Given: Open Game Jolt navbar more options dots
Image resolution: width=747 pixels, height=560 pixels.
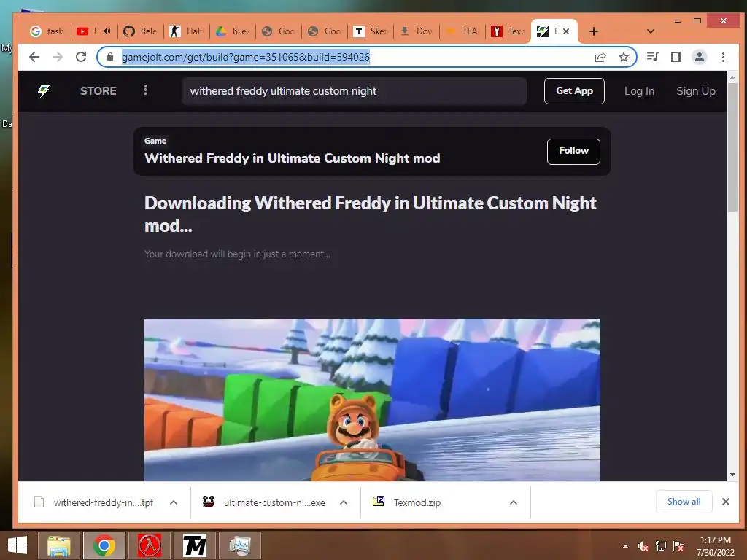Looking at the screenshot, I should click(x=145, y=90).
